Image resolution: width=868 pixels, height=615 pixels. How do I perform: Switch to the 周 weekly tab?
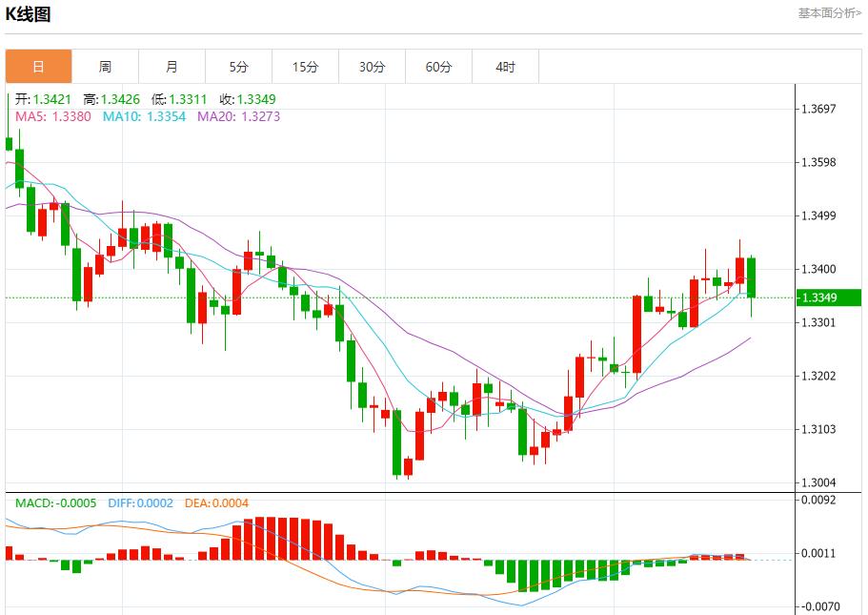pos(105,67)
